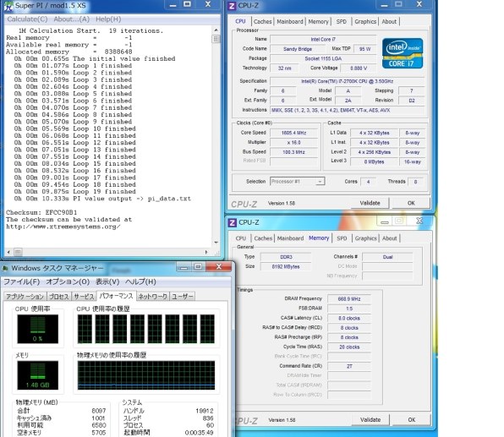The width and height of the screenshot is (504, 437).
Task: Click Super PI vertical scrollbar down arrow
Action: (216, 243)
